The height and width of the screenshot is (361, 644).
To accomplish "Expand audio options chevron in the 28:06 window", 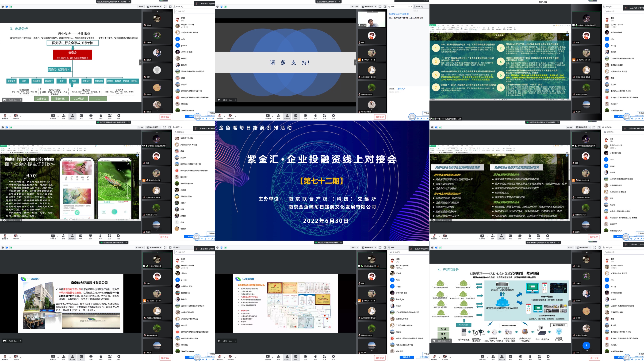I will coord(10,117).
